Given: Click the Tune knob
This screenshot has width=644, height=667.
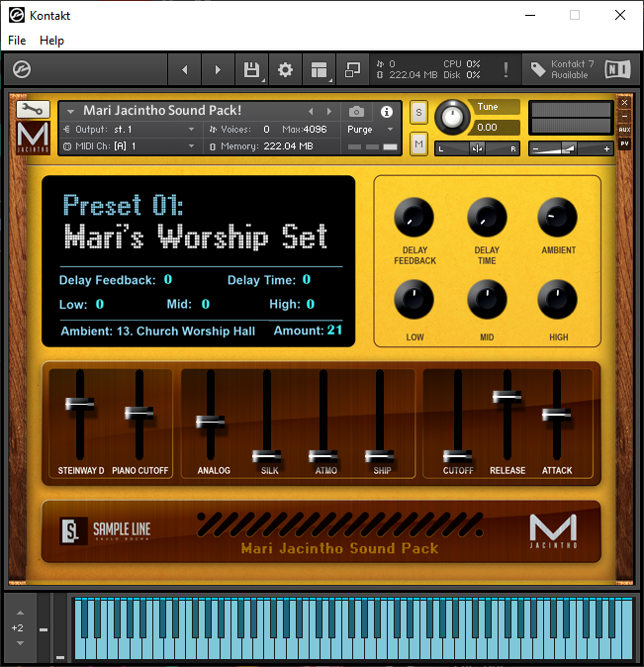Looking at the screenshot, I should (x=452, y=118).
